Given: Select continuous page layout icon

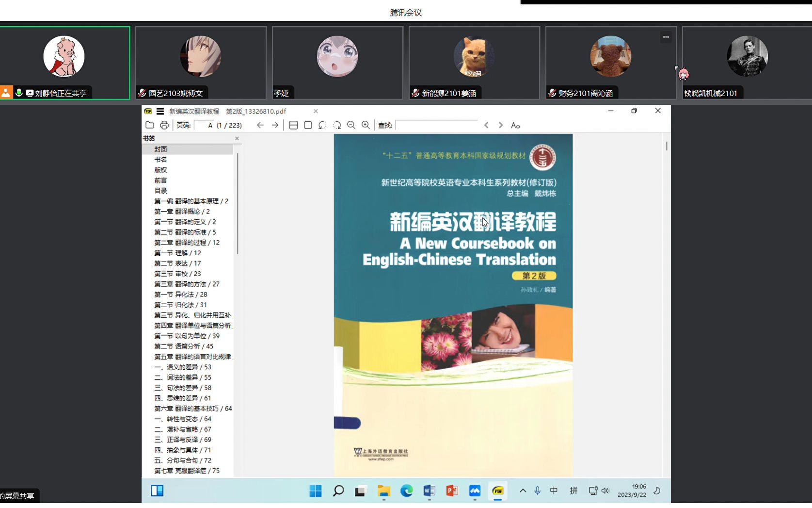Looking at the screenshot, I should (293, 125).
